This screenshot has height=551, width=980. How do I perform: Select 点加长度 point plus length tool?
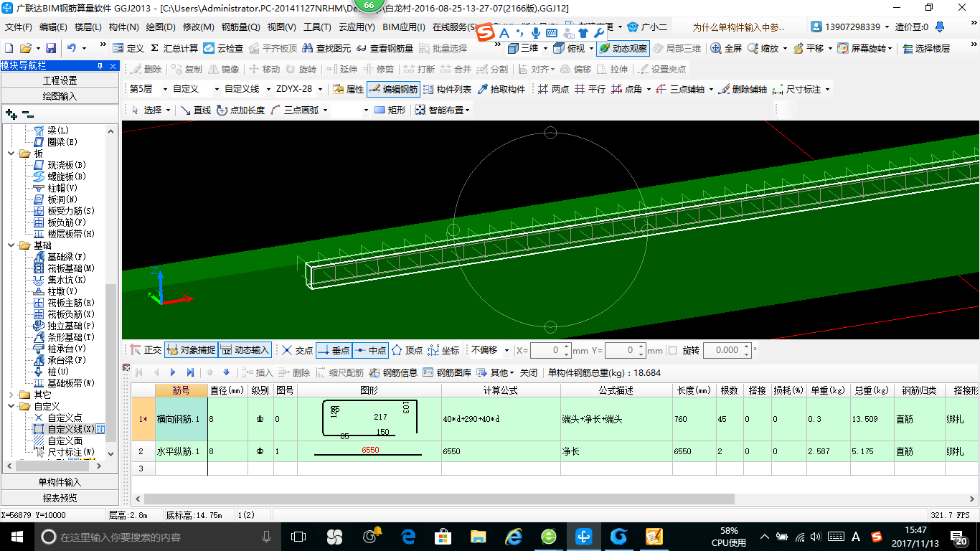point(240,110)
